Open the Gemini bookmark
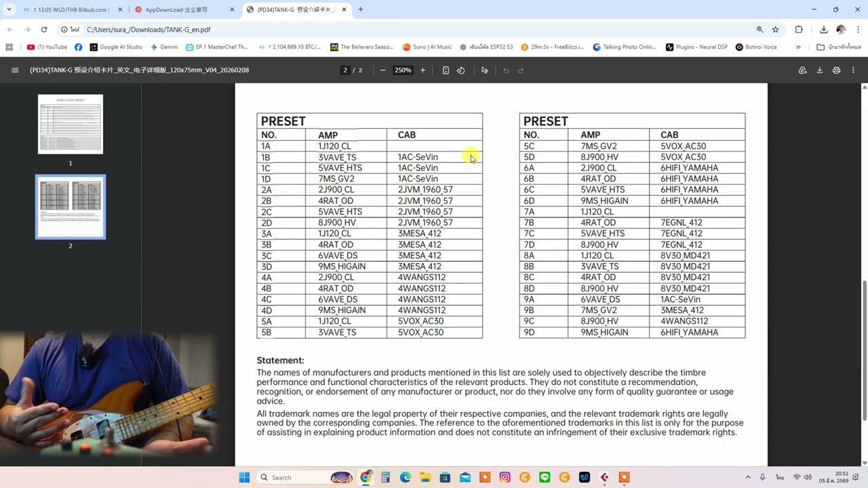The image size is (868, 488). pos(164,47)
